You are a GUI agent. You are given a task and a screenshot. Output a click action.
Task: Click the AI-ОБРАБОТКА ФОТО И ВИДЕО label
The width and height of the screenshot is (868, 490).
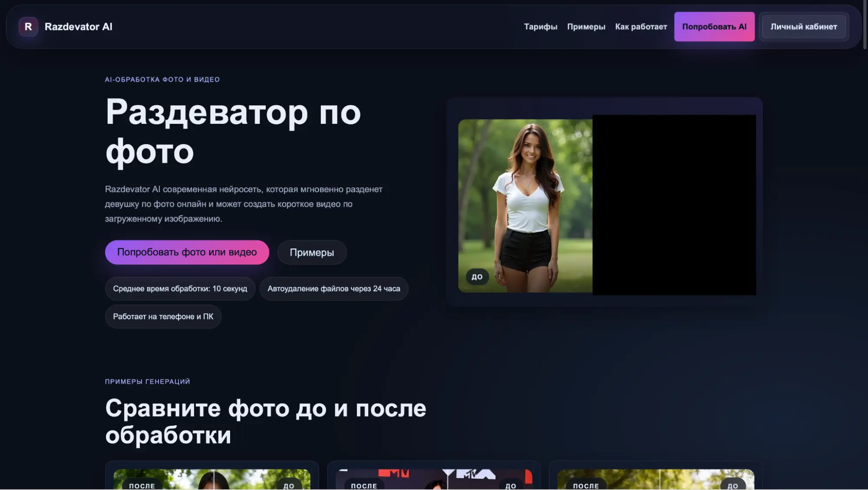(162, 79)
